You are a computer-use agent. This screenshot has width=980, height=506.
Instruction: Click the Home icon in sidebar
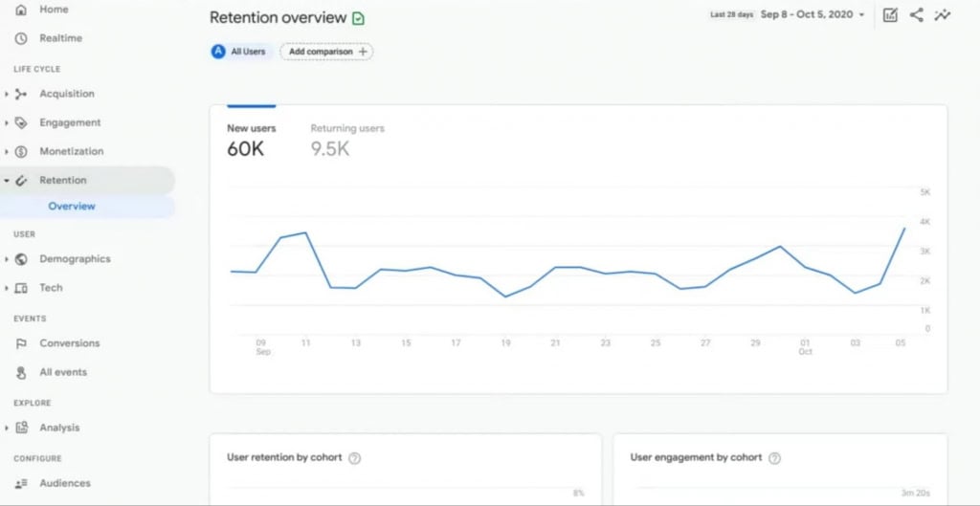pyautogui.click(x=21, y=10)
